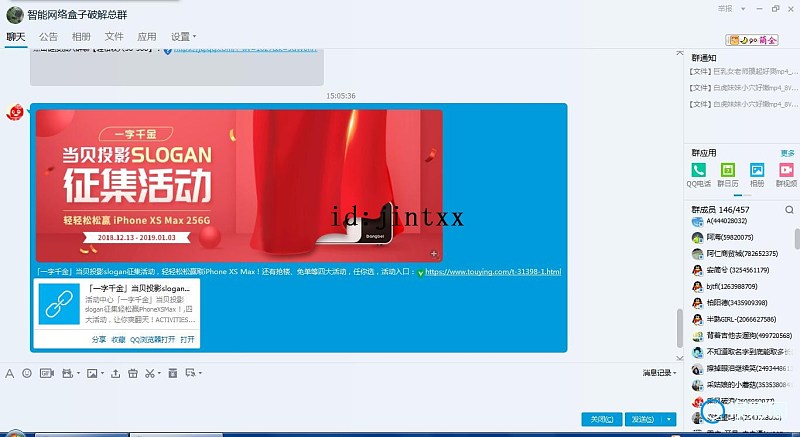Click the 群通知 heading

click(x=704, y=58)
